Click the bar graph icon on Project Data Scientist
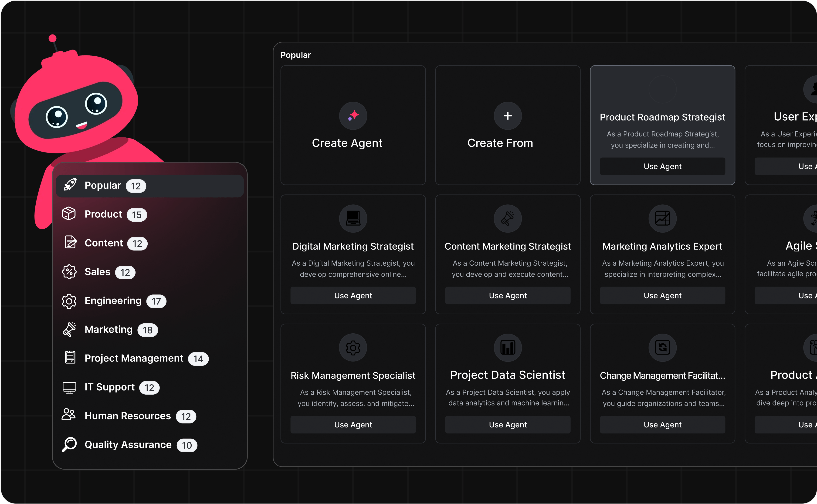 [508, 348]
